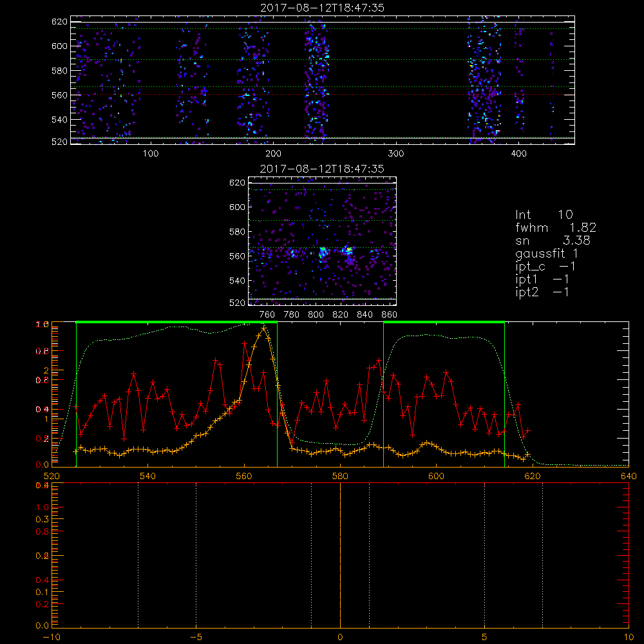644x644 pixels.
Task: Click x-axis label 300 on top plot
Action: [396, 154]
